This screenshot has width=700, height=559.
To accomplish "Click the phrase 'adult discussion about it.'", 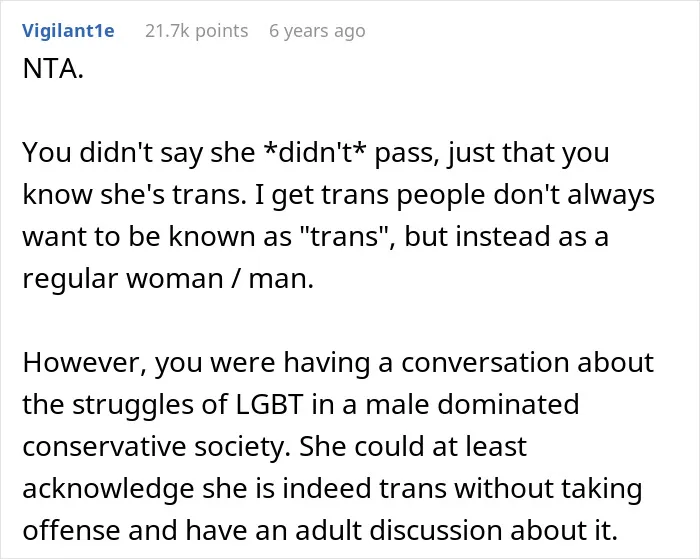I will tap(456, 530).
